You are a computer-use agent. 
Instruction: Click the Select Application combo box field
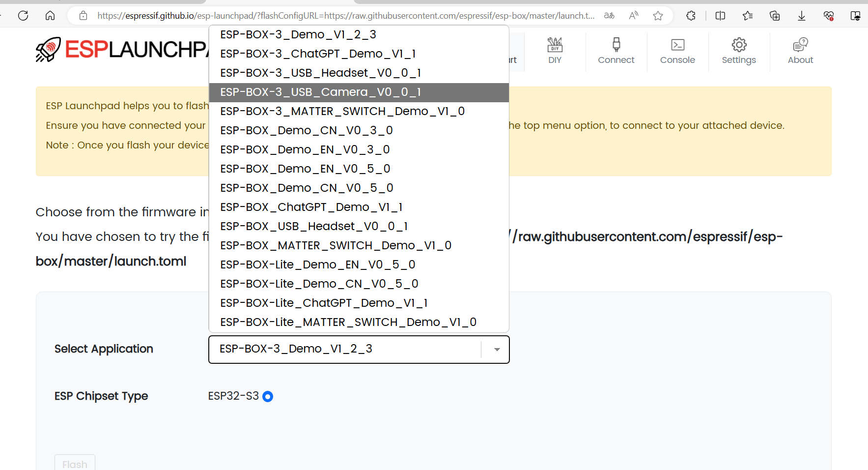(359, 350)
